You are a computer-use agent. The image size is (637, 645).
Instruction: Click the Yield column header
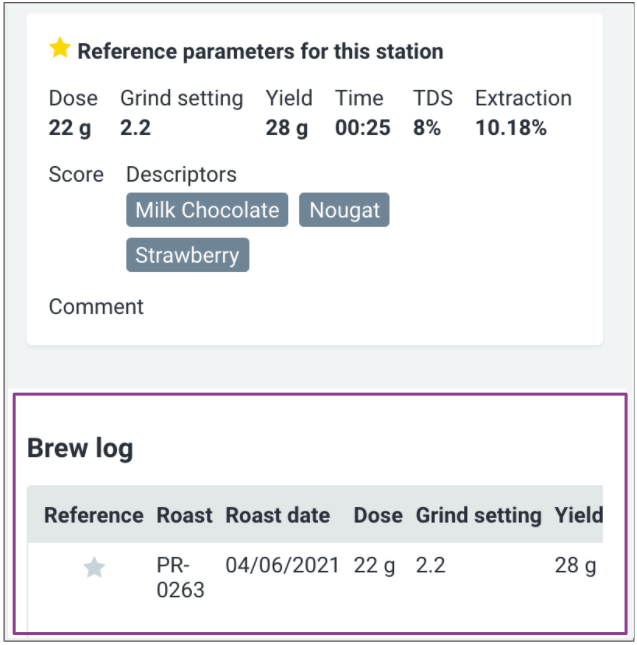(578, 515)
